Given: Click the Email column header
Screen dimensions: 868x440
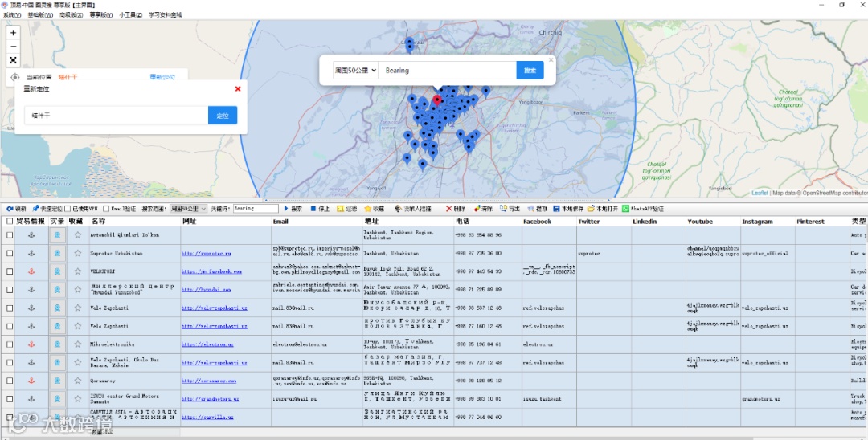Looking at the screenshot, I should click(317, 221).
